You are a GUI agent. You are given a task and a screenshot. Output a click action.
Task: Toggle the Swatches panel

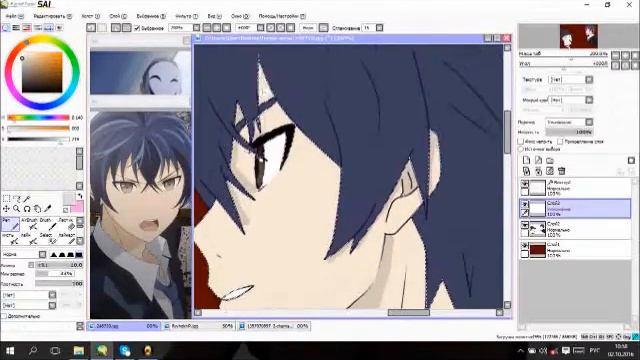click(x=48, y=28)
